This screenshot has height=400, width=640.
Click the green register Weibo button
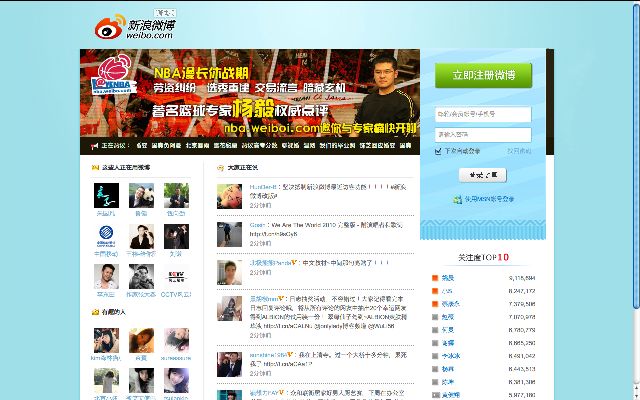483,75
